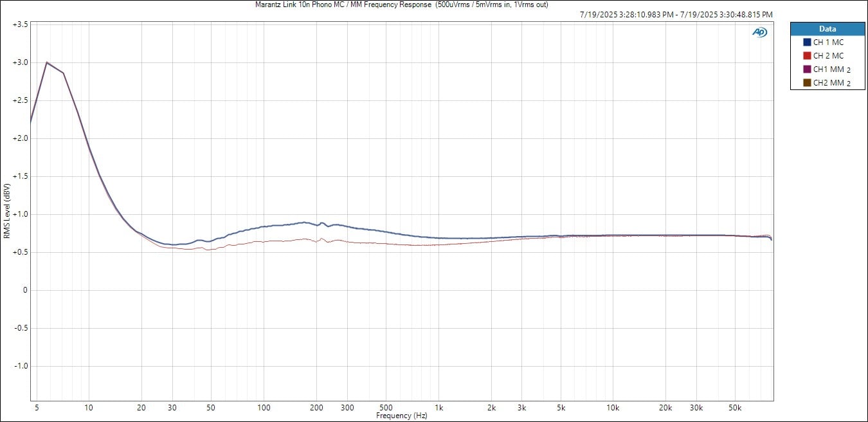Select the 0 tick on level axis
This screenshot has width=868, height=422.
click(25, 290)
